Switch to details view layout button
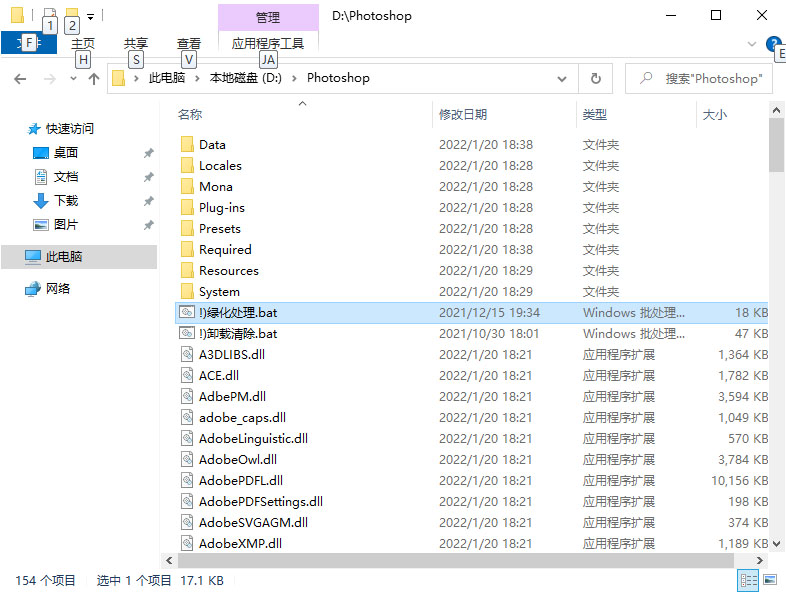This screenshot has height=593, width=786. [x=748, y=580]
